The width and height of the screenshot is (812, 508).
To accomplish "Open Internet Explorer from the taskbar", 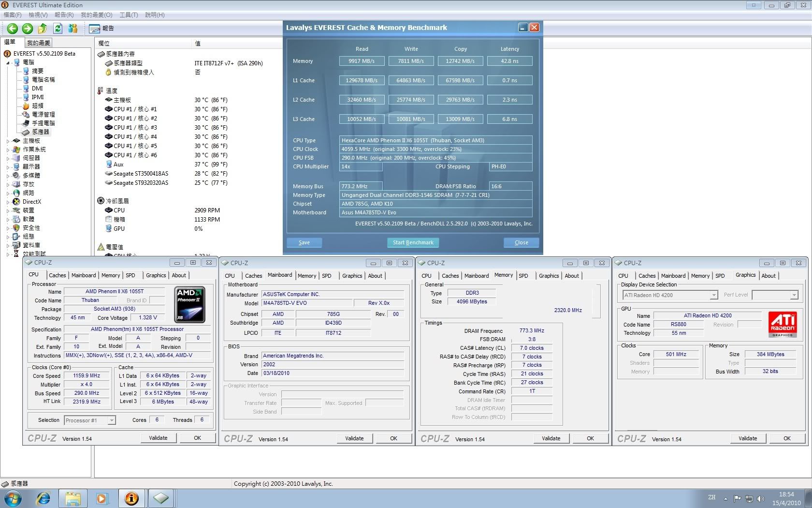I will coord(43,498).
